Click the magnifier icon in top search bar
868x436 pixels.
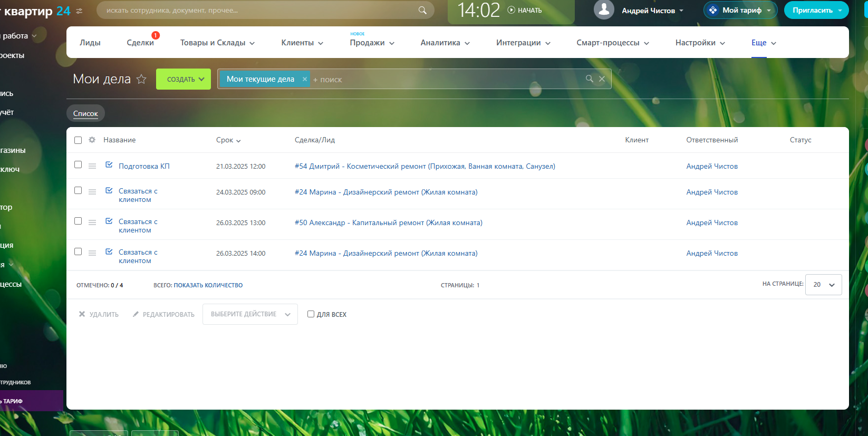pyautogui.click(x=422, y=10)
